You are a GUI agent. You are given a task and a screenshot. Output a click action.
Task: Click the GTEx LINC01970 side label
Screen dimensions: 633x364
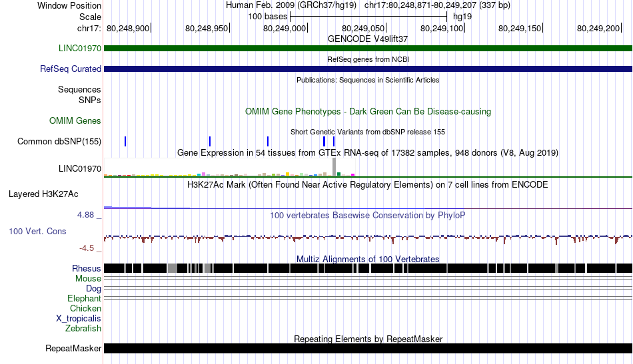point(80,168)
